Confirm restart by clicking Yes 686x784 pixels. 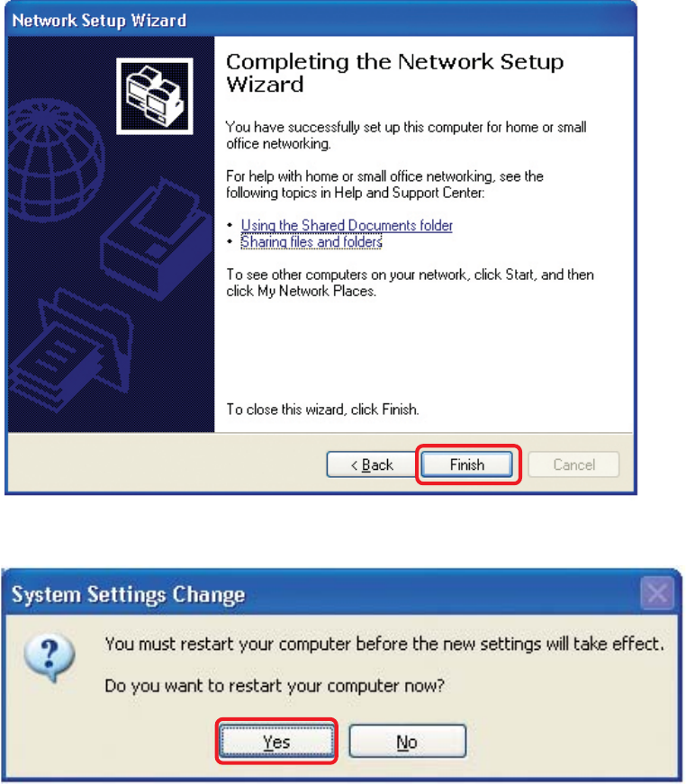click(276, 742)
